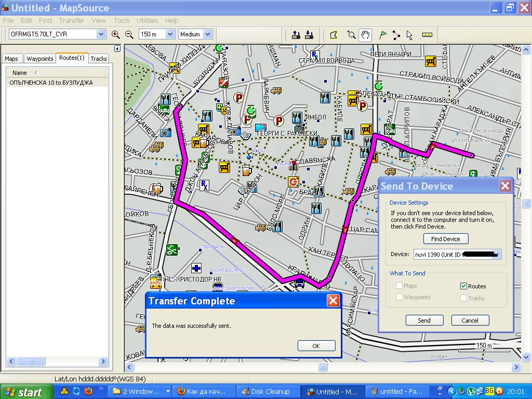Open the Transfer menu
The image size is (532, 399).
coord(71,20)
